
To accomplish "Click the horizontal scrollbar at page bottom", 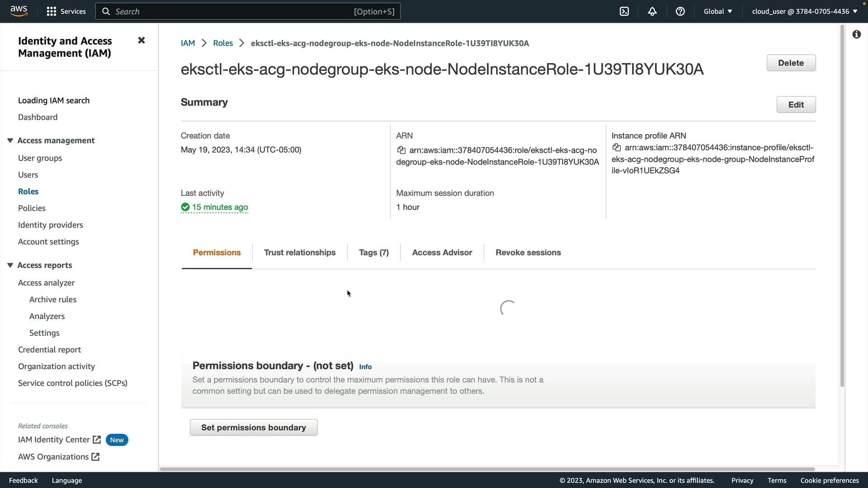I will 487,469.
